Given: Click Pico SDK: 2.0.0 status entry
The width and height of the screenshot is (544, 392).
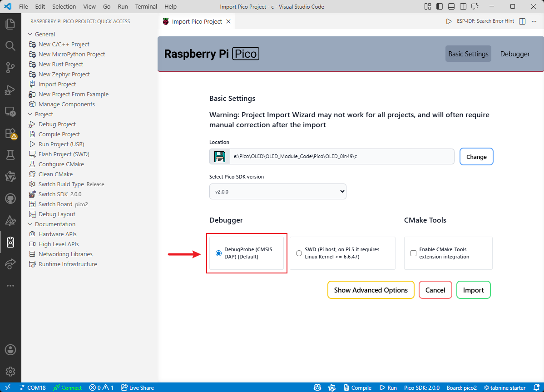Looking at the screenshot, I should (421, 387).
